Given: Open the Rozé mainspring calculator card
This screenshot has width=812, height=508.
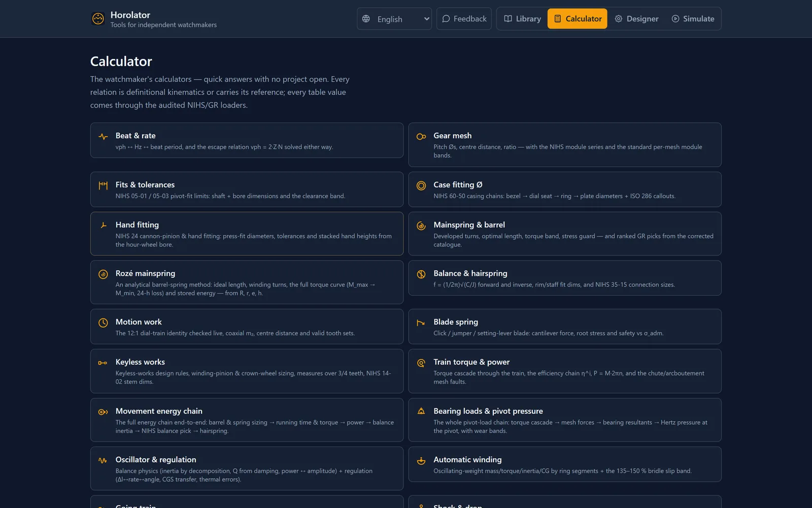Looking at the screenshot, I should tap(247, 282).
